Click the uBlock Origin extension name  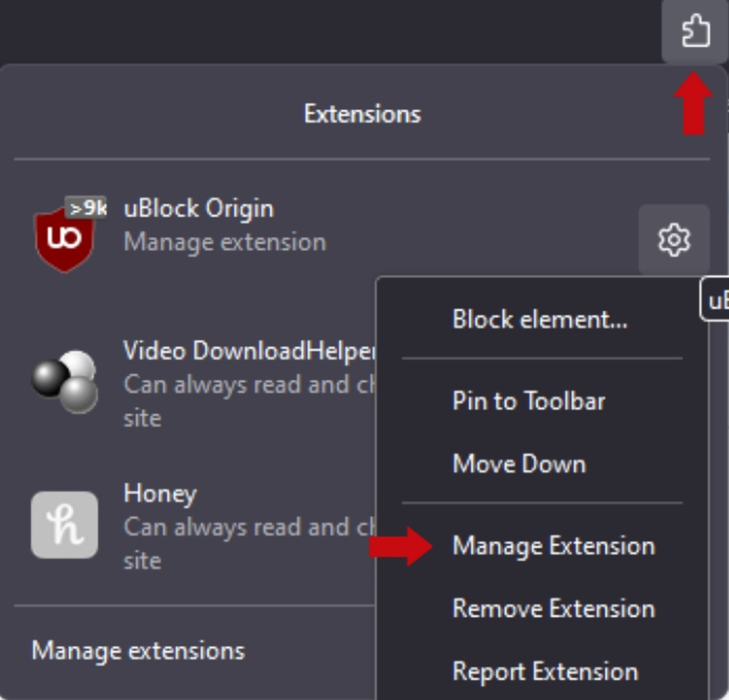(199, 208)
